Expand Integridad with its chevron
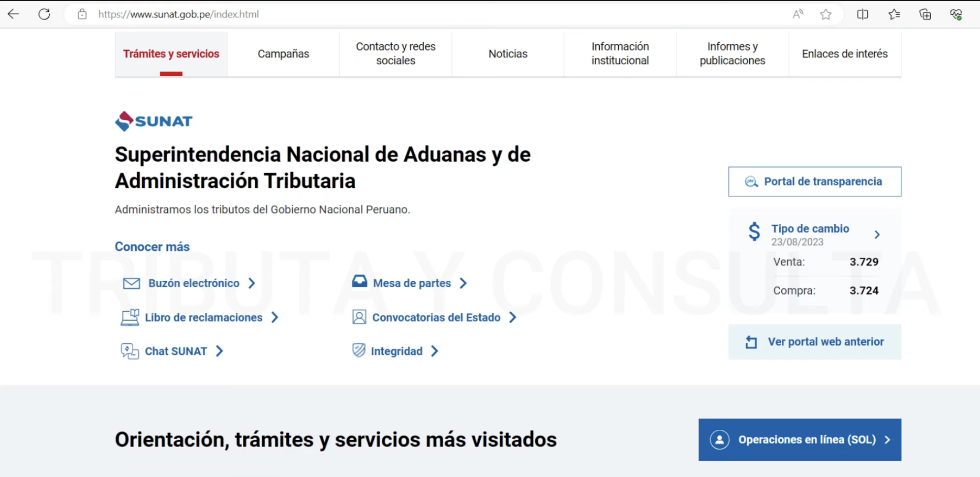 (435, 351)
